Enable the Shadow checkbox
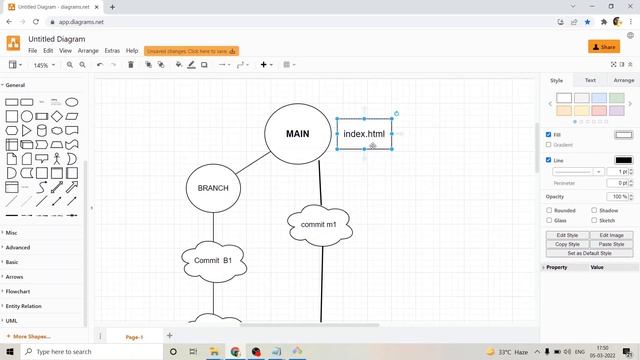Image resolution: width=640 pixels, height=360 pixels. point(594,210)
